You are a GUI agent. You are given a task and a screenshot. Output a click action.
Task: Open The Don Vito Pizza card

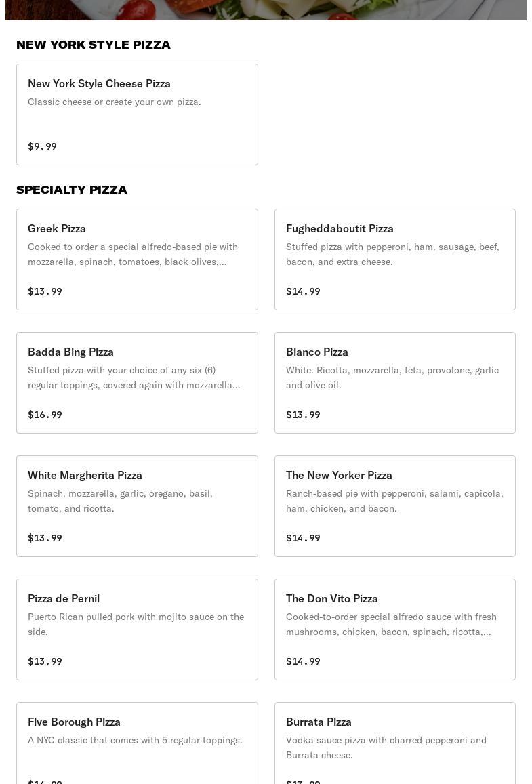click(394, 629)
